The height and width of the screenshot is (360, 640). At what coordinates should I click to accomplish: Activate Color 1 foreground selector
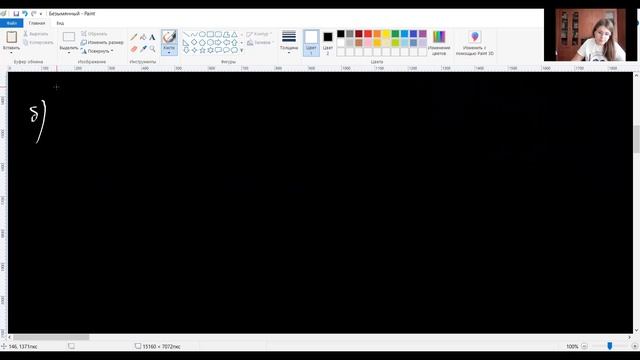pos(311,43)
